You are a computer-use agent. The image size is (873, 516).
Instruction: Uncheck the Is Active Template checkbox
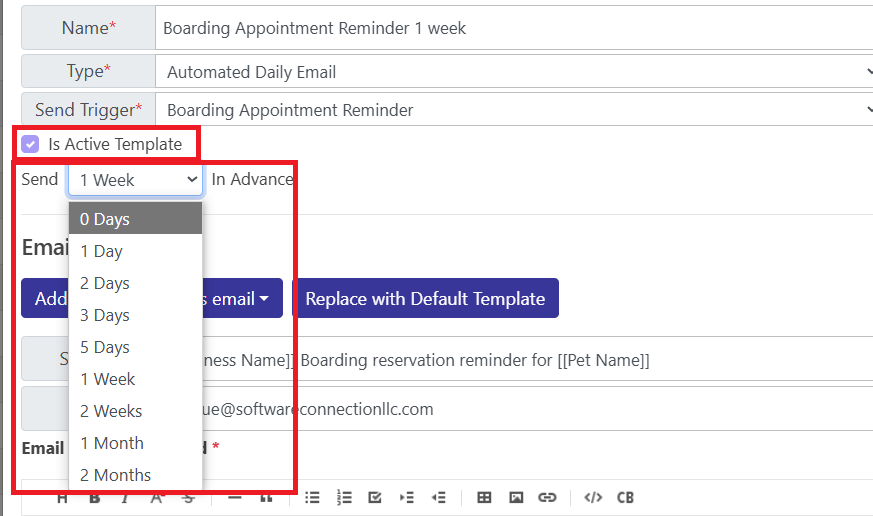tap(30, 144)
